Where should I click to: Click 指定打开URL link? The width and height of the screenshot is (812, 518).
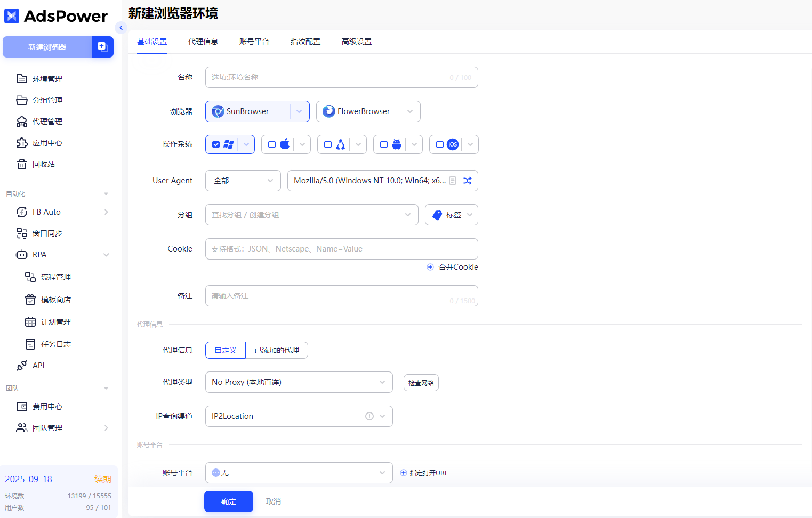point(429,473)
